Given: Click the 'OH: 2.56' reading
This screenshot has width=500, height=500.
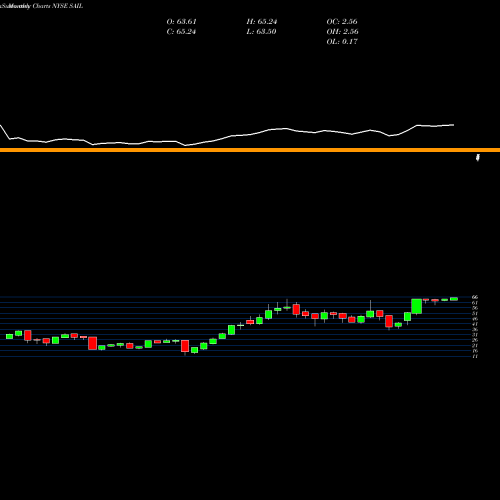Looking at the screenshot, I should pyautogui.click(x=342, y=32).
